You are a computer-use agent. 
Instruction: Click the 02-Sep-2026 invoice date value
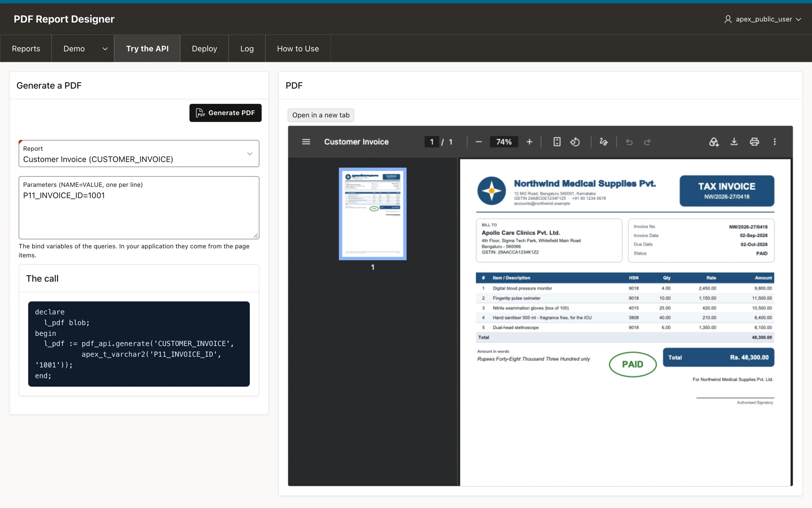(x=753, y=235)
